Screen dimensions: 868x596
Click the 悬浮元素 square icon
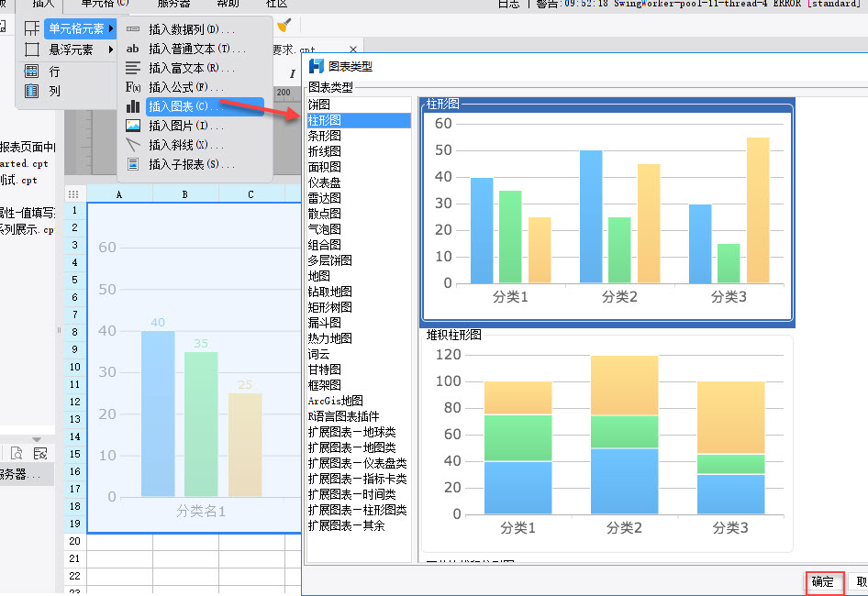click(x=32, y=50)
